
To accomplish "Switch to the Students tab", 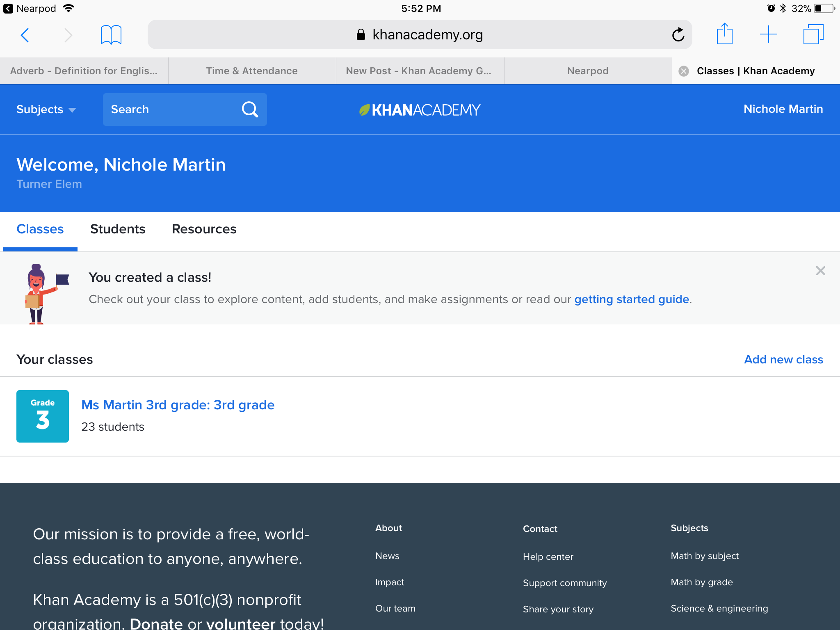I will [118, 229].
